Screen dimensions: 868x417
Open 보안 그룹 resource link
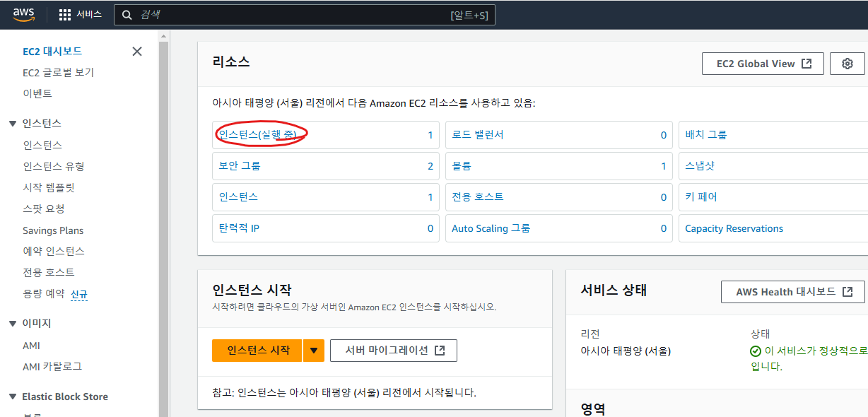(240, 166)
